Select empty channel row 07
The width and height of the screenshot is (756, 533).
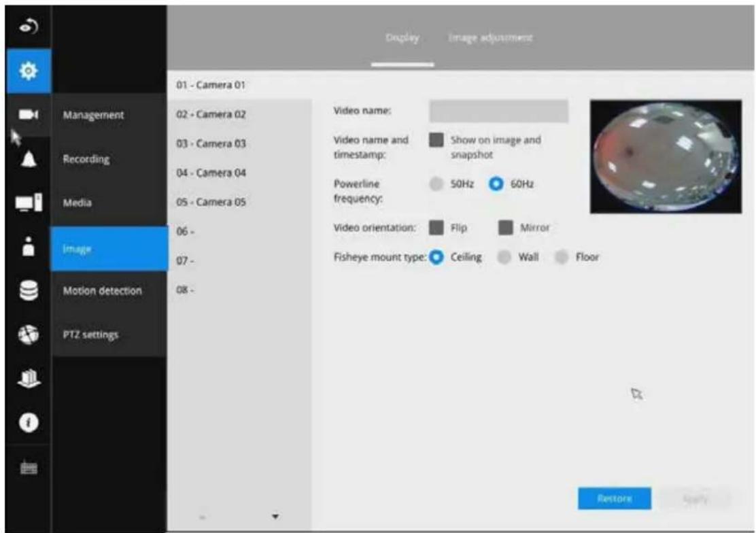[239, 261]
